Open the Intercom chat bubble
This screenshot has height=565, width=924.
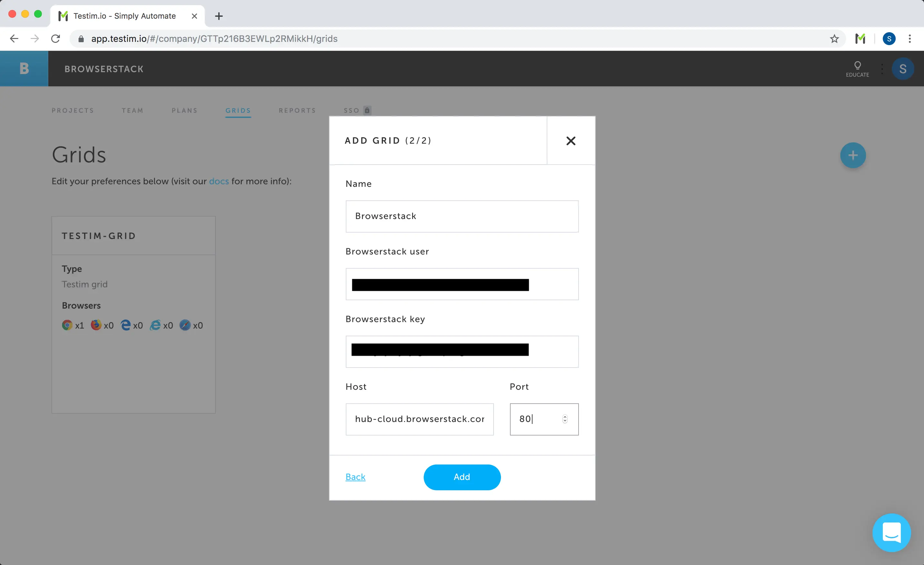coord(891,532)
